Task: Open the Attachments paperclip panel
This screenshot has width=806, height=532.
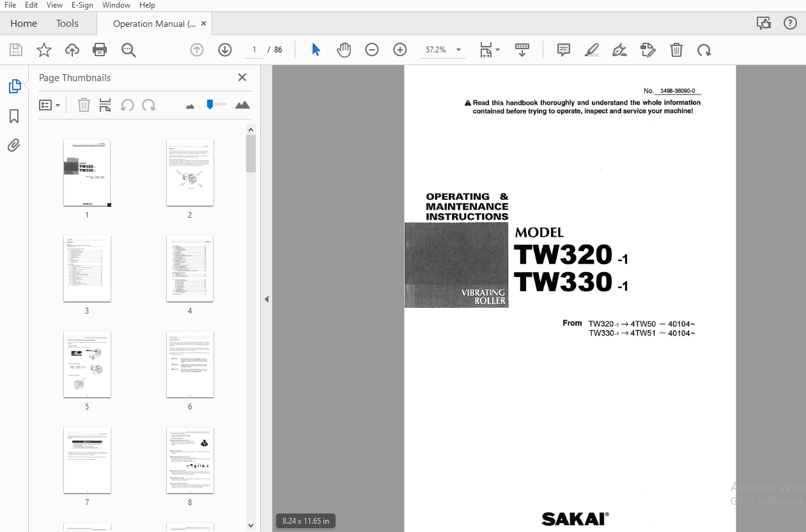Action: (x=14, y=146)
